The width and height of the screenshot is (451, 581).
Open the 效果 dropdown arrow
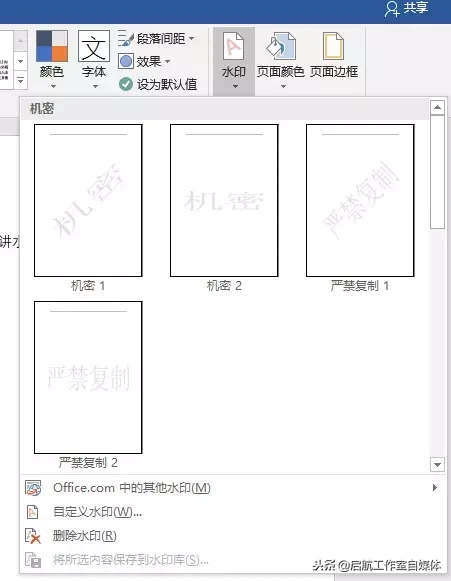(168, 61)
